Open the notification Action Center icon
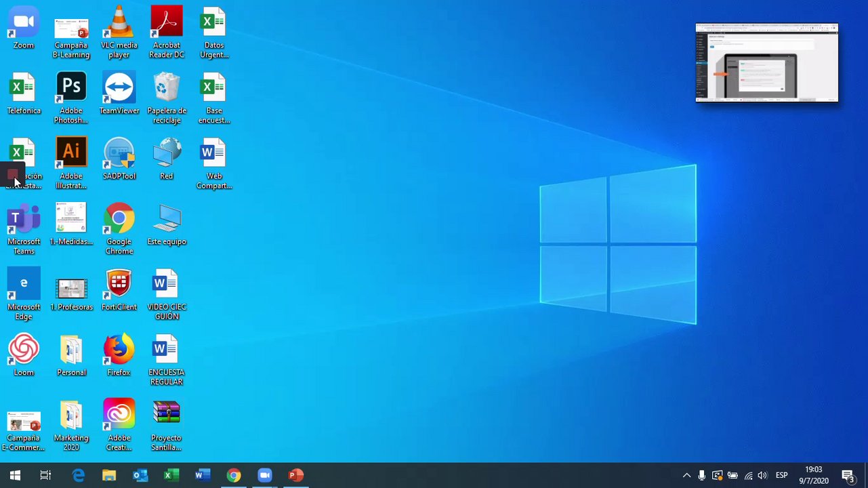 click(x=848, y=476)
